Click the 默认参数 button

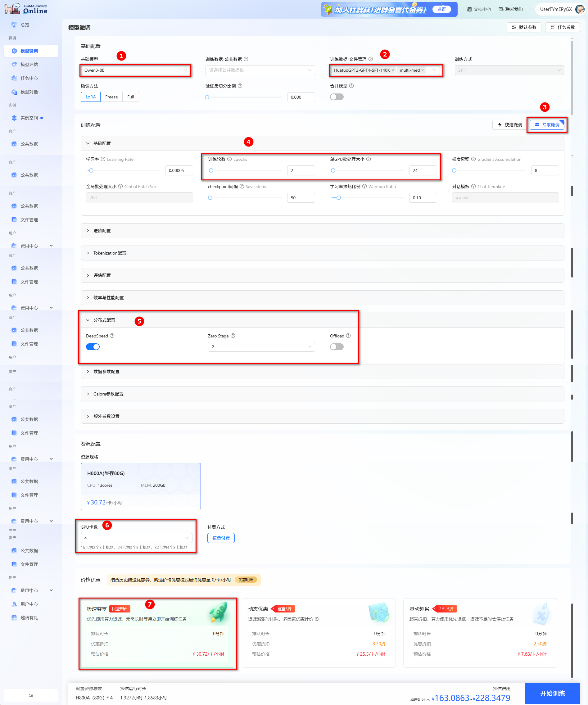[x=524, y=27]
